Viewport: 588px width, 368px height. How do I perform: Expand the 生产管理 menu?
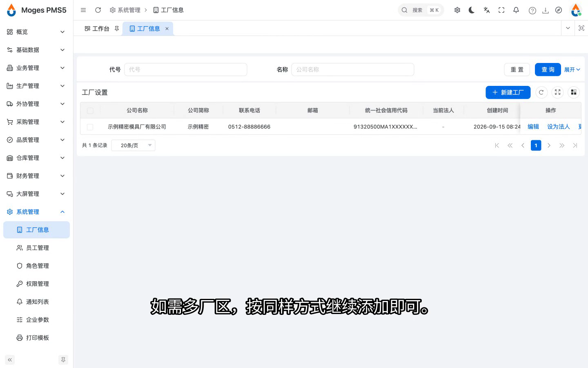pos(36,86)
